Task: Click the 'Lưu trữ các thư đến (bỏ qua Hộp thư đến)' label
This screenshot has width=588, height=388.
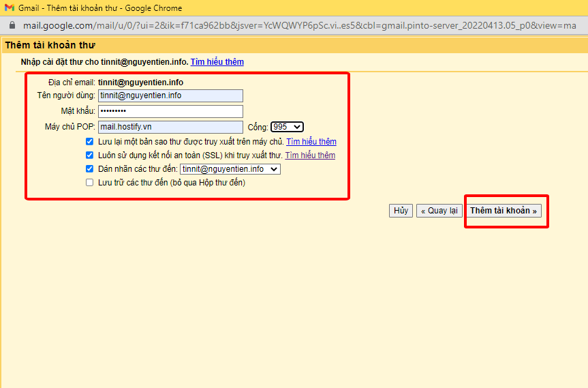Action: coord(172,183)
